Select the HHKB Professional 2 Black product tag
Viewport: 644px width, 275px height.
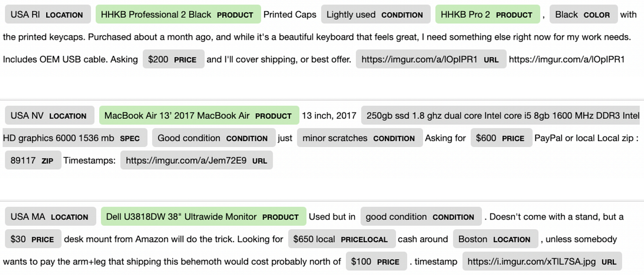pos(178,15)
